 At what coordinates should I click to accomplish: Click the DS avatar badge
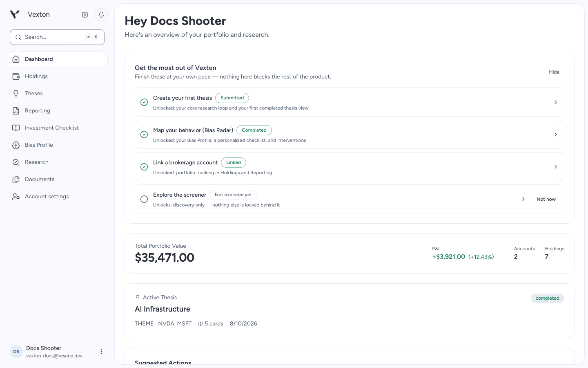click(16, 352)
